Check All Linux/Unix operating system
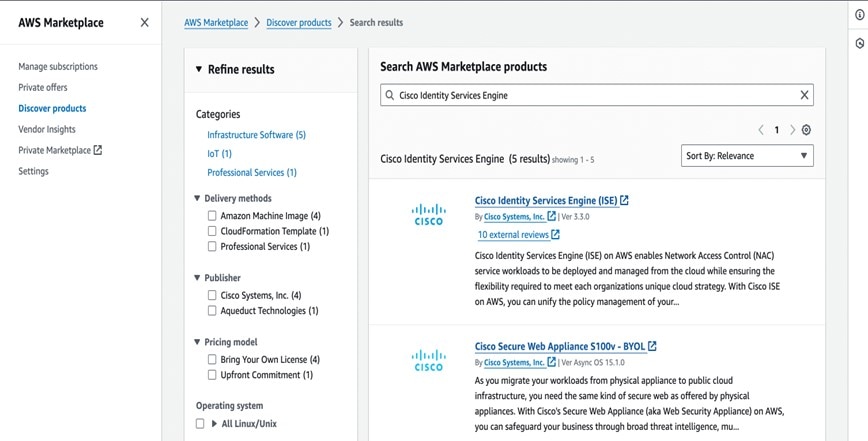The image size is (868, 441). (x=200, y=424)
